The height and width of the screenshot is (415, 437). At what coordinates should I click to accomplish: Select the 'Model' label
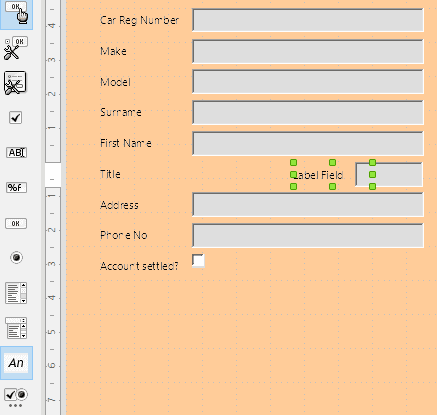tap(115, 82)
